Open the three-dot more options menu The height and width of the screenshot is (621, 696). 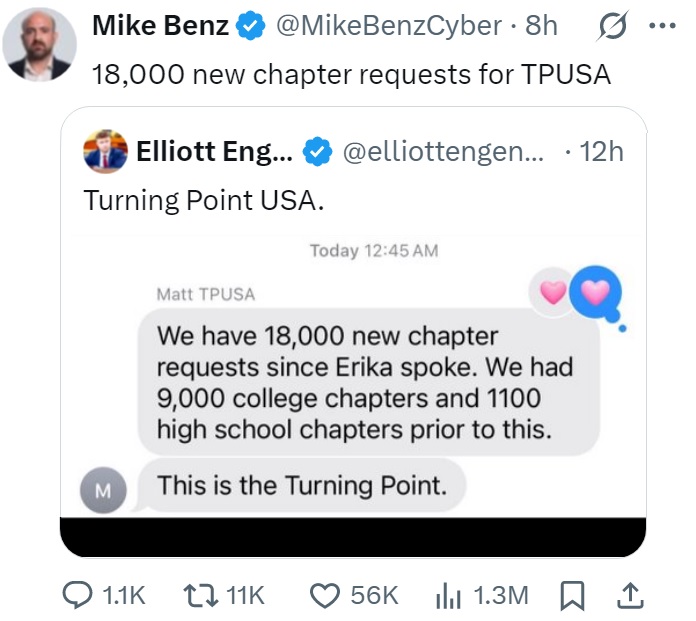(x=662, y=26)
